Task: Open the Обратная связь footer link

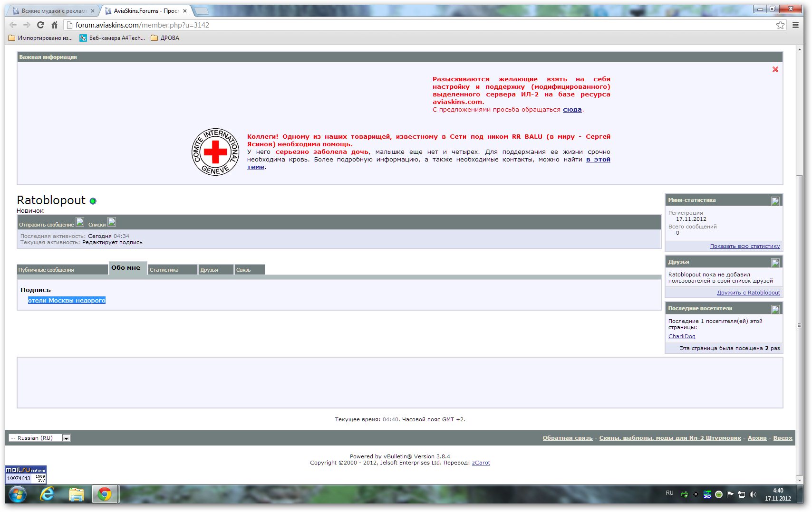Action: click(568, 438)
